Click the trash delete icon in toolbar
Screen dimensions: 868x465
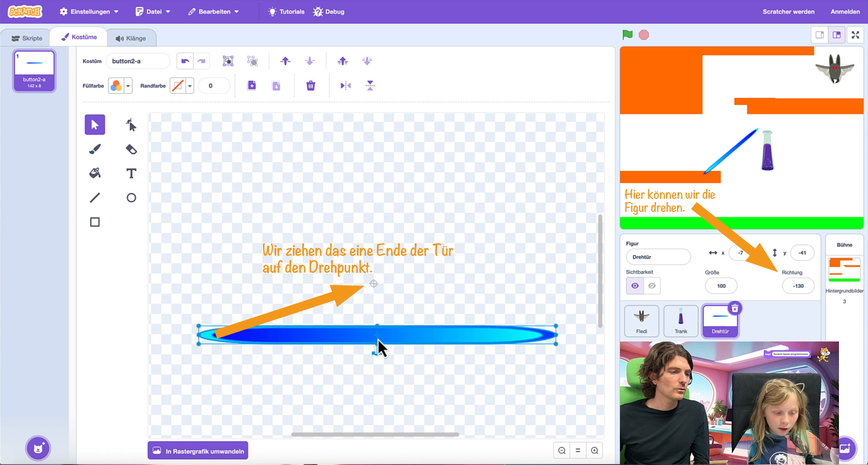pyautogui.click(x=311, y=86)
